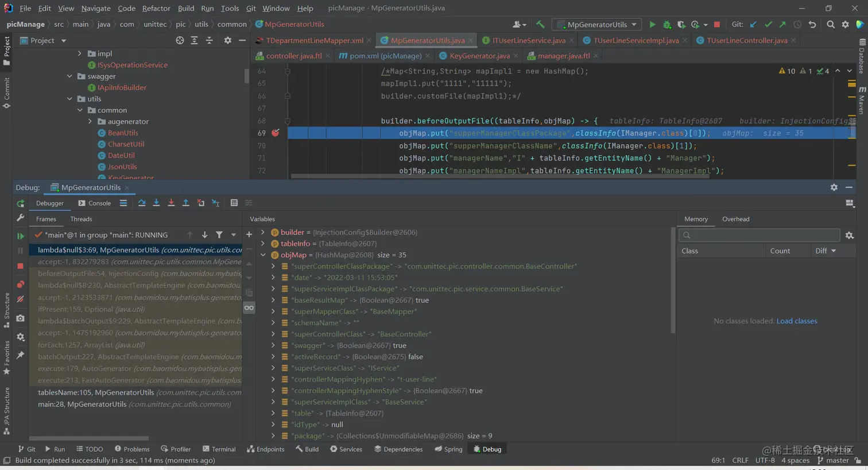Open the Terminal tool window button
The height and width of the screenshot is (470, 868).
[219, 449]
